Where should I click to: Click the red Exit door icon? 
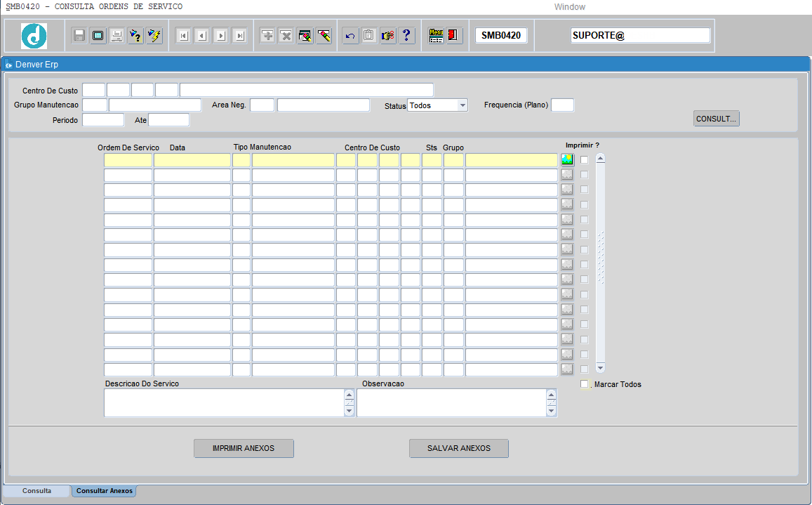point(454,36)
